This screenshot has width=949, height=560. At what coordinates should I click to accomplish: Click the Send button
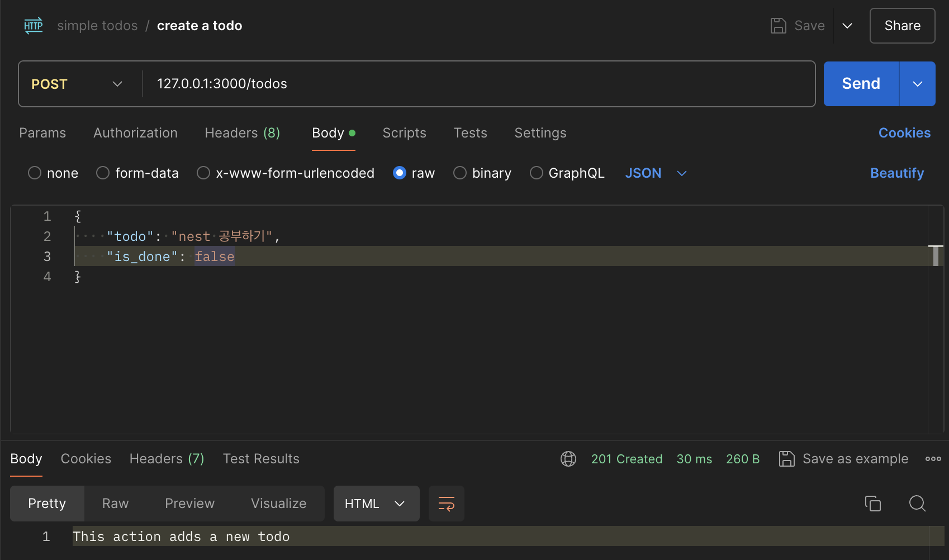861,84
